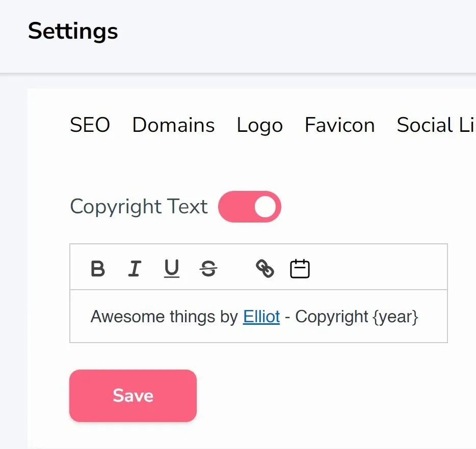Apply italic formatting
This screenshot has height=449, width=476.
point(135,268)
